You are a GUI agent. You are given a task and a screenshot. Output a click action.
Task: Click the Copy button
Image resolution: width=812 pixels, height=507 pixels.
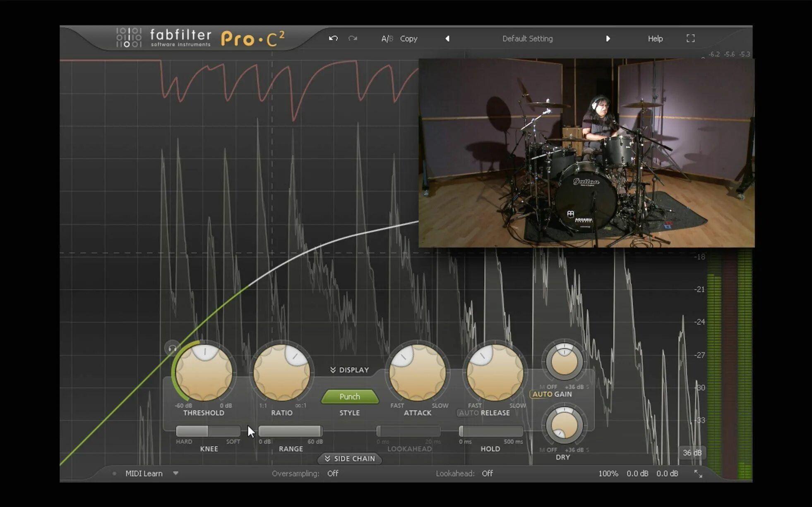point(408,38)
